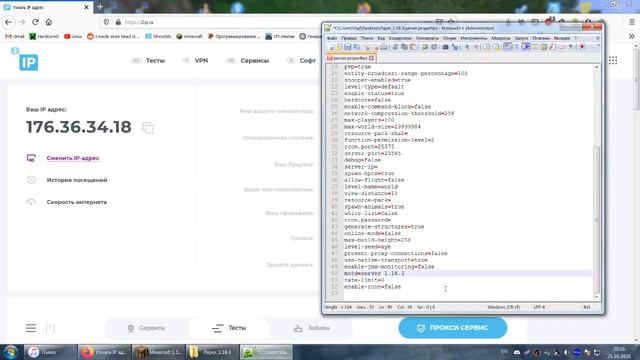The image size is (640, 360).
Task: Click the Cut icon in Notepad++ toolbar
Action: 395,47
